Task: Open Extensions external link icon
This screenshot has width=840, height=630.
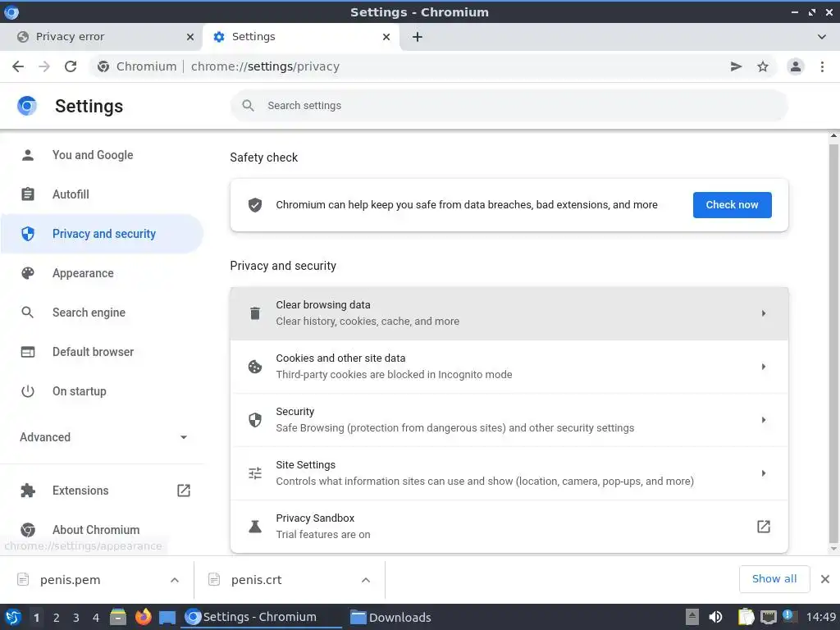Action: click(184, 491)
